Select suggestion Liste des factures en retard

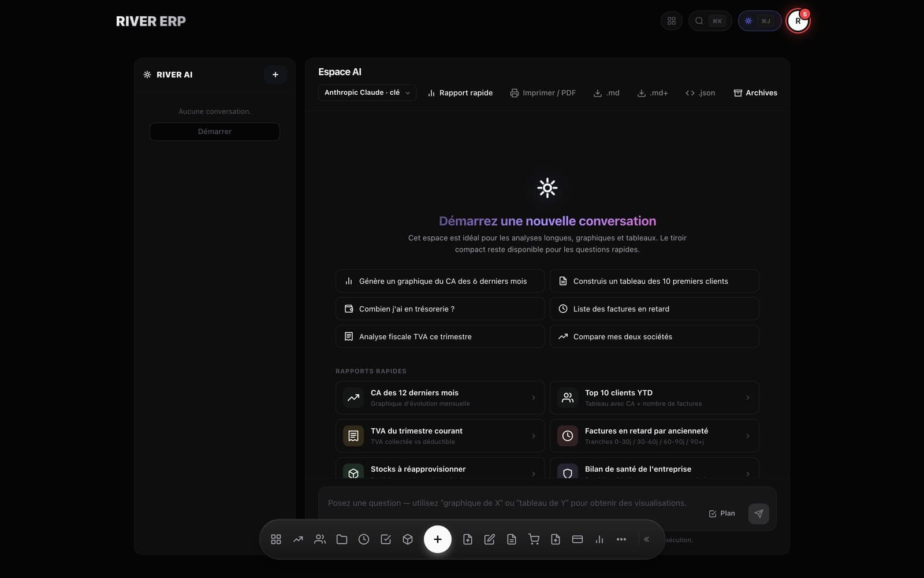tap(654, 309)
